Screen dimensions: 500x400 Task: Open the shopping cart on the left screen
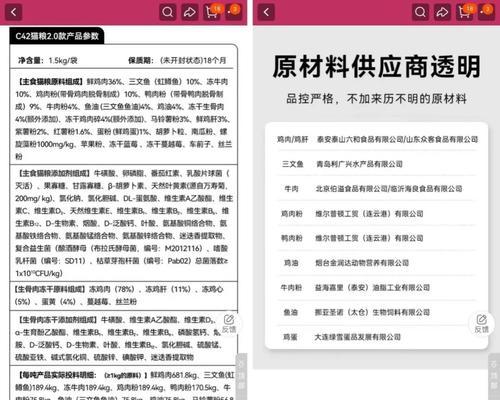pyautogui.click(x=212, y=12)
